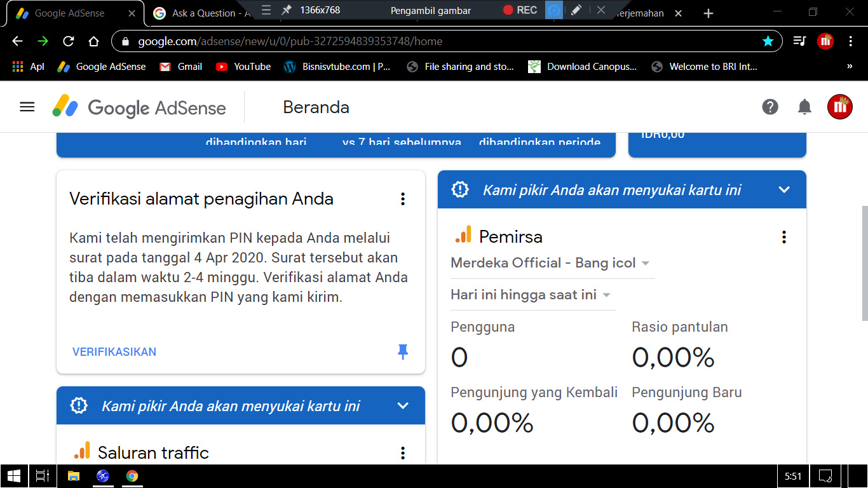Click the Pengguna value 0
Screen dimensions: 868x488
tap(459, 358)
